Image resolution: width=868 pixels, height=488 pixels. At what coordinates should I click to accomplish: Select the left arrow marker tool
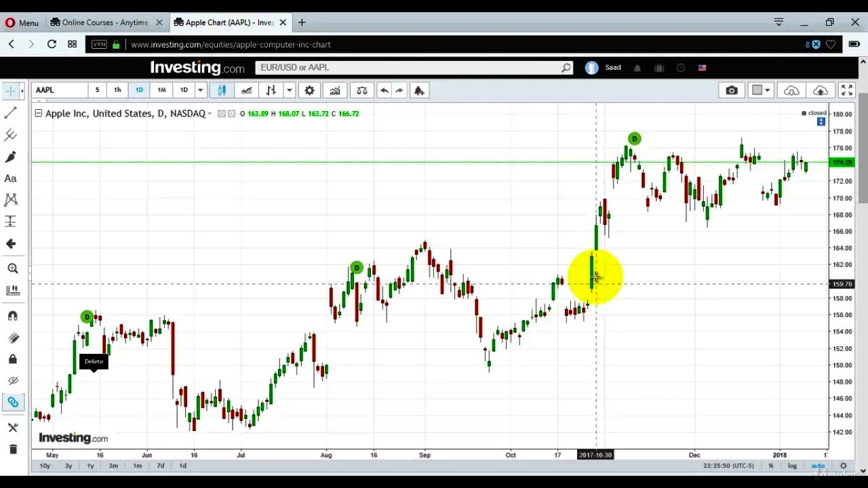tap(11, 243)
